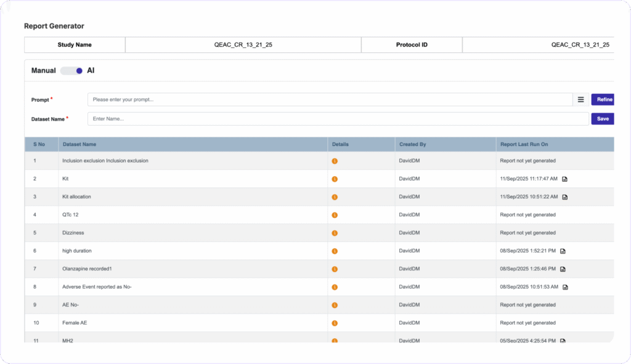Click into the Prompt input field
The width and height of the screenshot is (631, 364).
coord(330,99)
